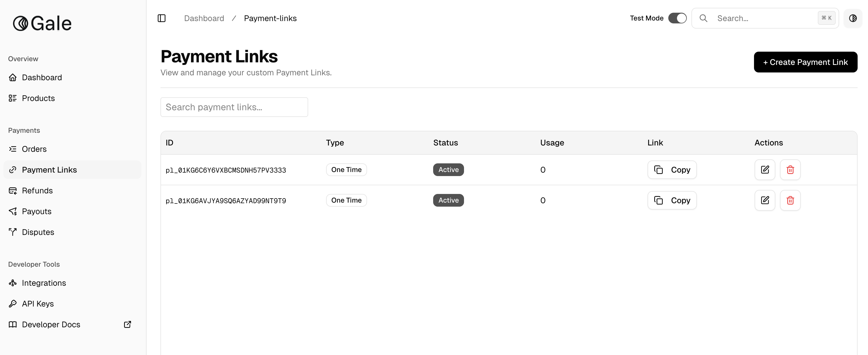Open the Products sidebar item
The height and width of the screenshot is (355, 868).
coord(38,98)
